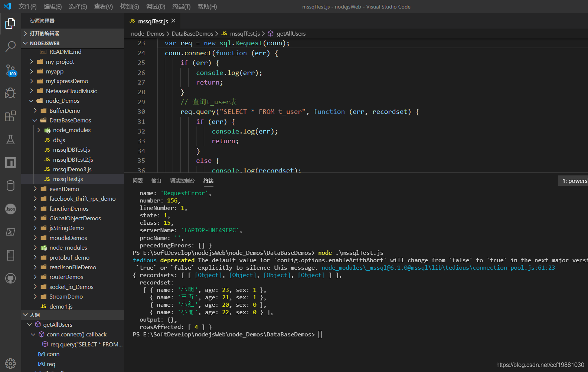Open the Extensions view icon

(x=10, y=116)
